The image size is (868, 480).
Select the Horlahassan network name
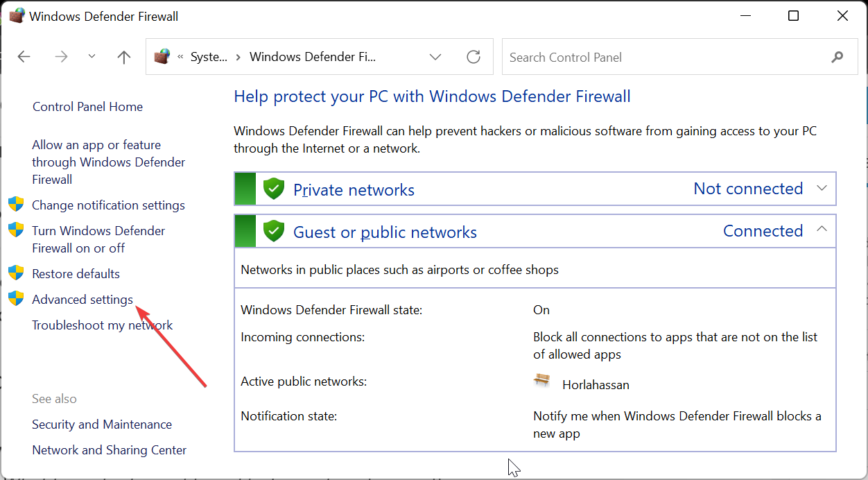596,385
